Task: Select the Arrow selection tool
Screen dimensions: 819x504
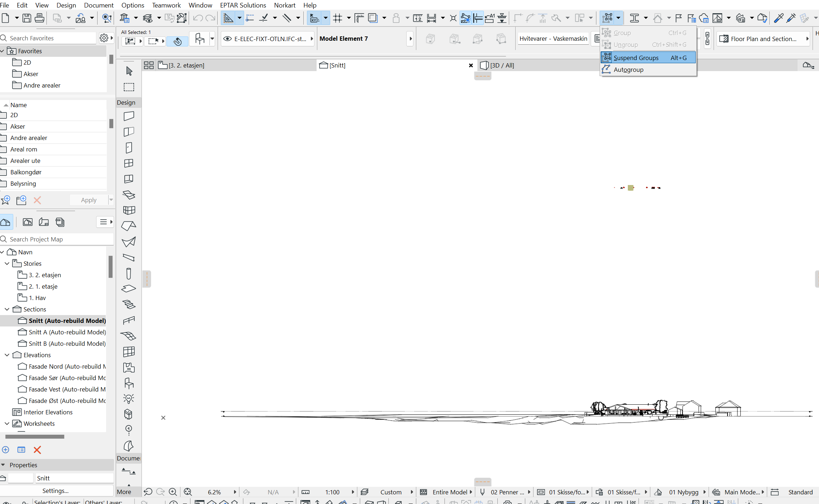Action: pos(129,71)
